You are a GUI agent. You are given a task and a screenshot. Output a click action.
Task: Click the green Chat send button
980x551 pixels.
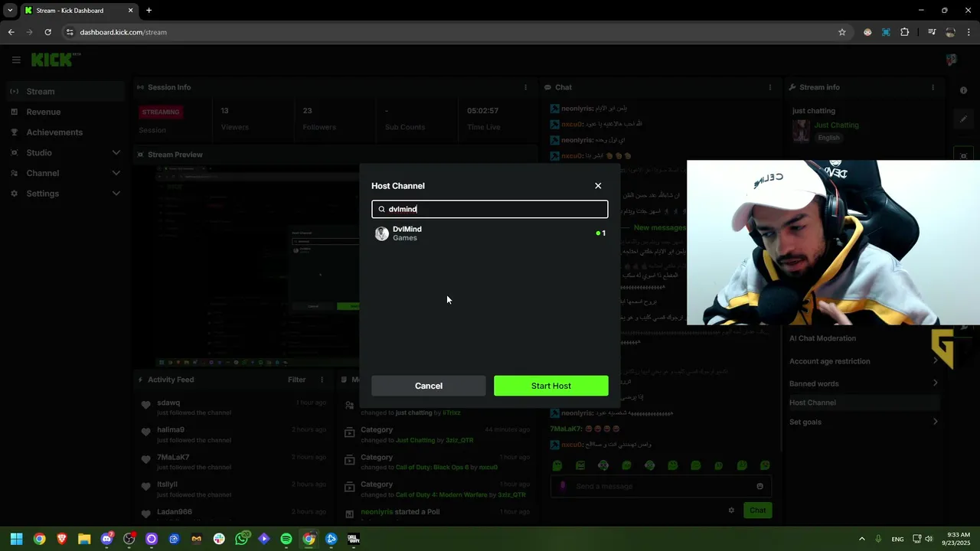point(757,510)
